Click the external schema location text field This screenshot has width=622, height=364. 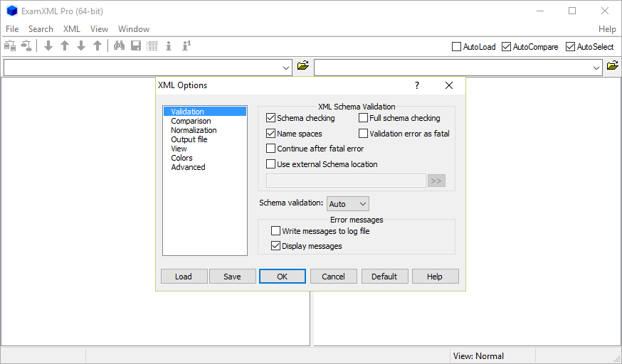point(346,181)
